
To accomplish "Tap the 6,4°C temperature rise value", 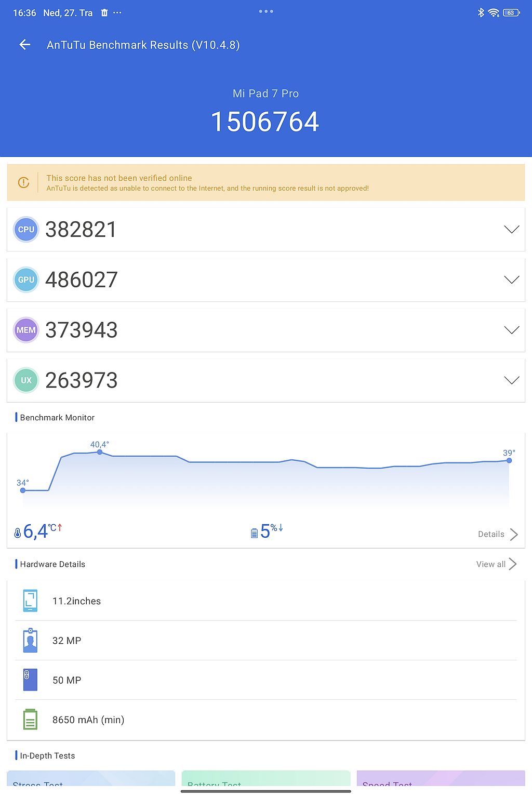I will [x=43, y=531].
